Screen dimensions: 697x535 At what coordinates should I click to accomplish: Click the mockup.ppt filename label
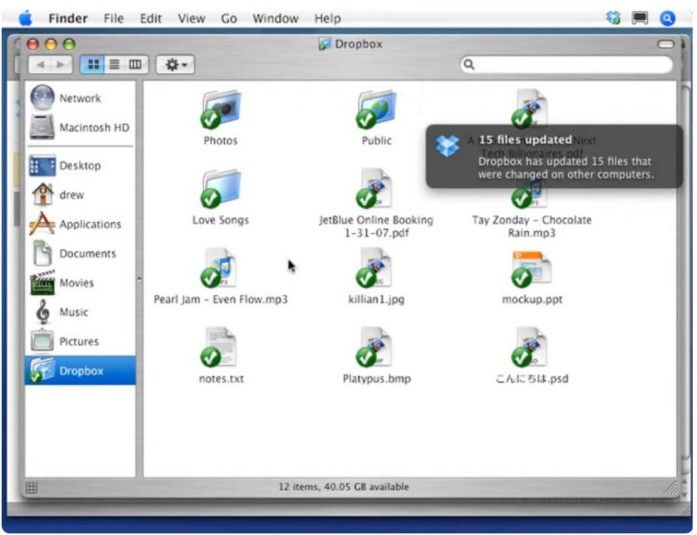click(532, 299)
